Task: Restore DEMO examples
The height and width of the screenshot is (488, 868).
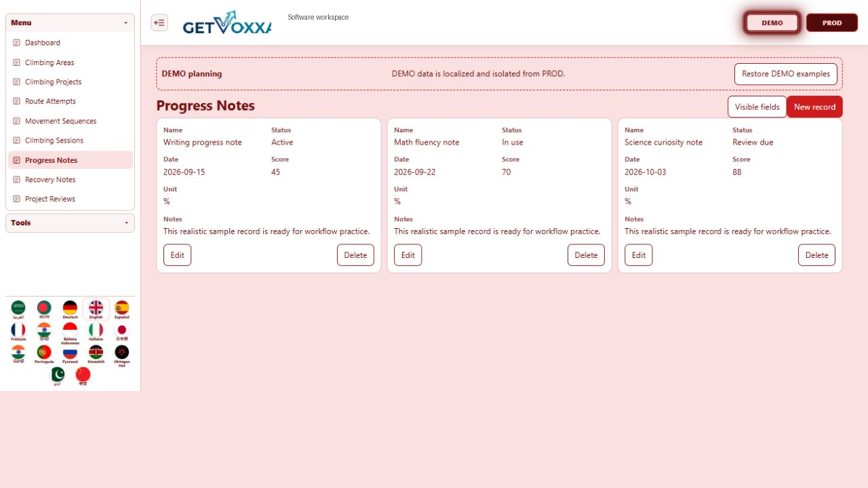Action: click(785, 73)
